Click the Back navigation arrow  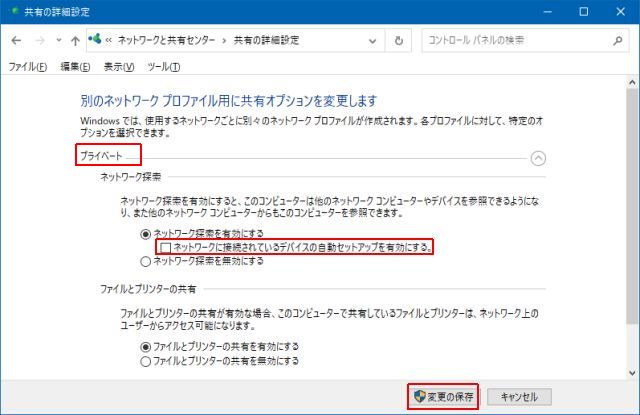[16, 41]
